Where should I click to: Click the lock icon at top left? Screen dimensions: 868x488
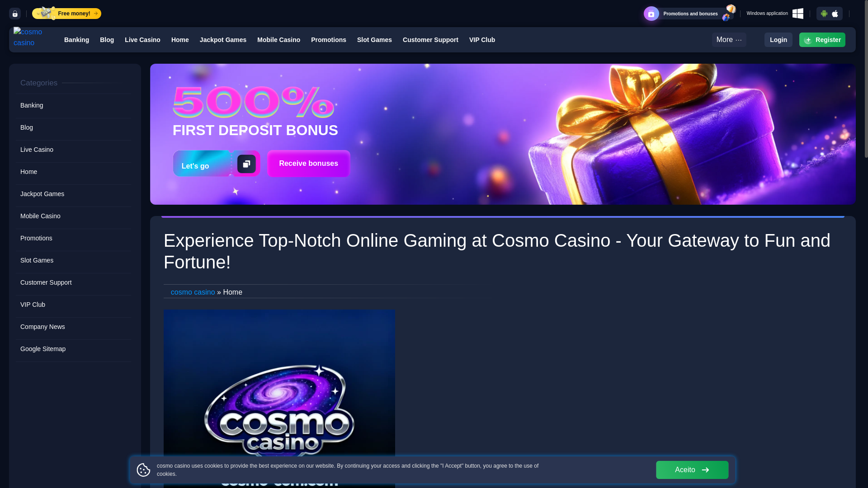15,14
